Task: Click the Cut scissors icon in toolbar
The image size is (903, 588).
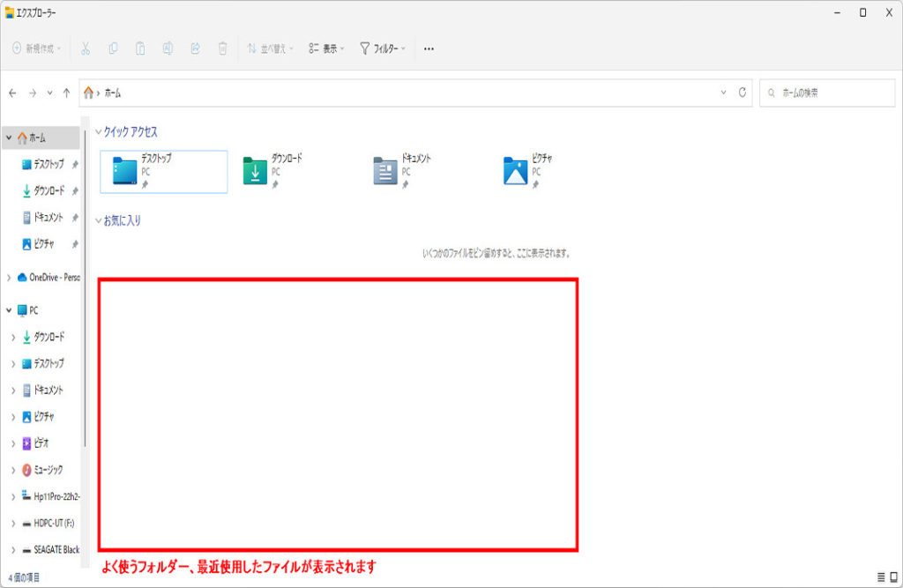Action: coord(86,48)
